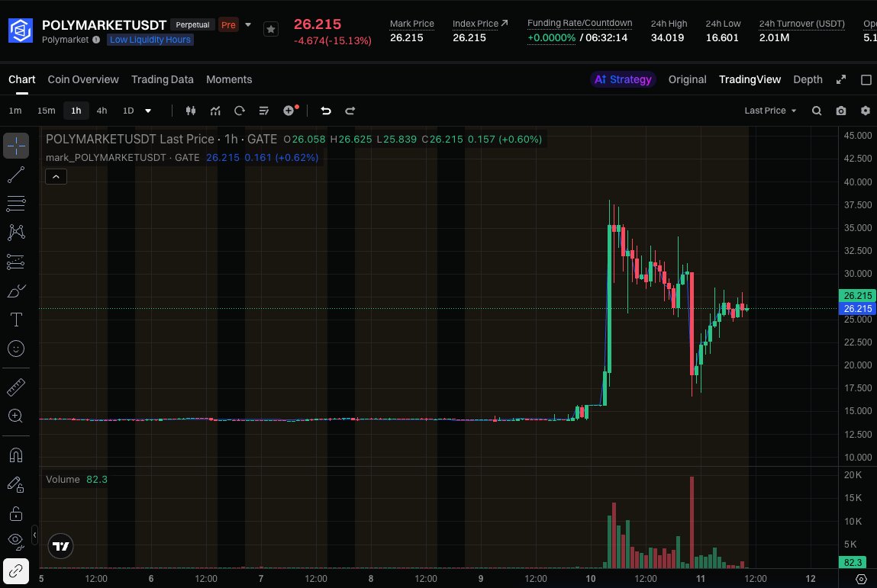Click the replay icon in toolbar
This screenshot has height=588, width=877.
240,111
